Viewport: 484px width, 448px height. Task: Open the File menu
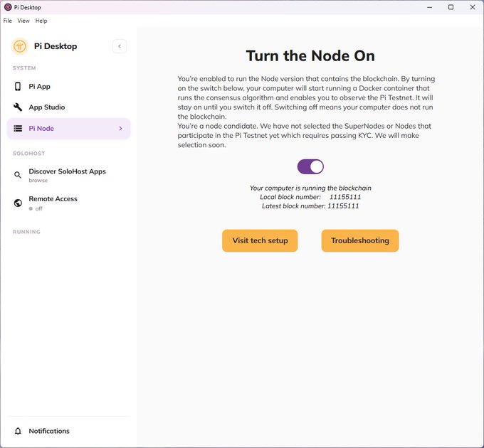pos(7,21)
